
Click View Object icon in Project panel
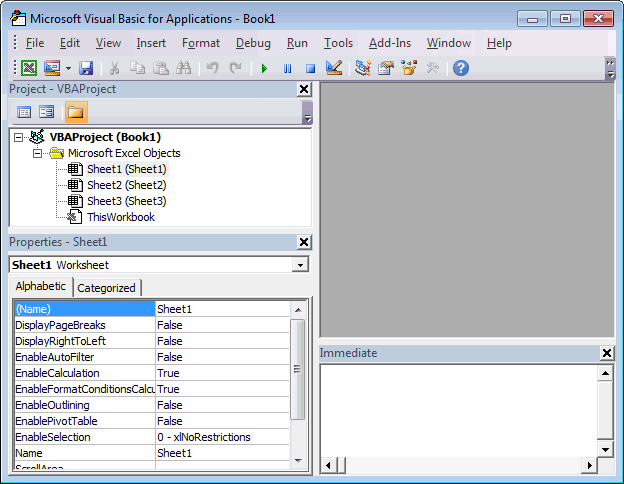coord(47,112)
